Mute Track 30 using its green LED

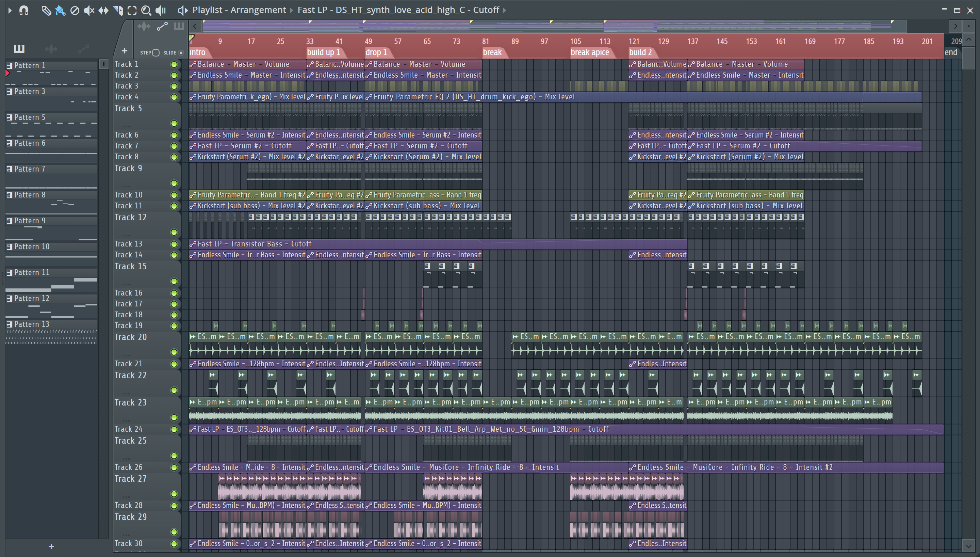tap(174, 544)
